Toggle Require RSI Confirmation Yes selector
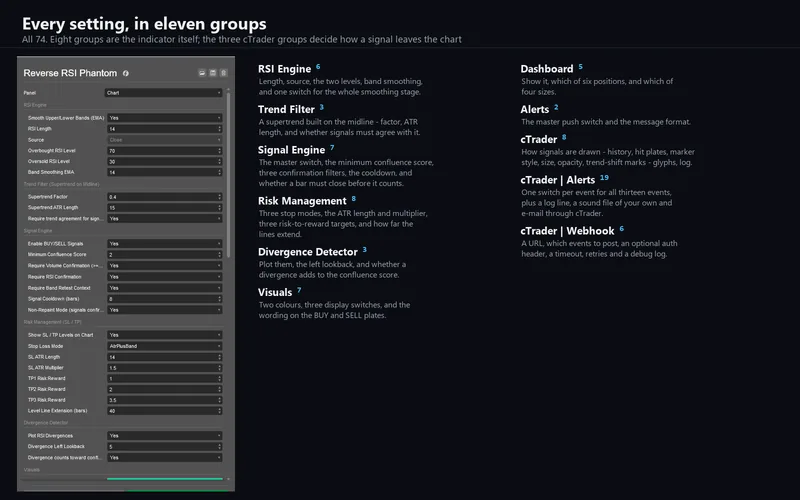The width and height of the screenshot is (800, 500). (164, 277)
